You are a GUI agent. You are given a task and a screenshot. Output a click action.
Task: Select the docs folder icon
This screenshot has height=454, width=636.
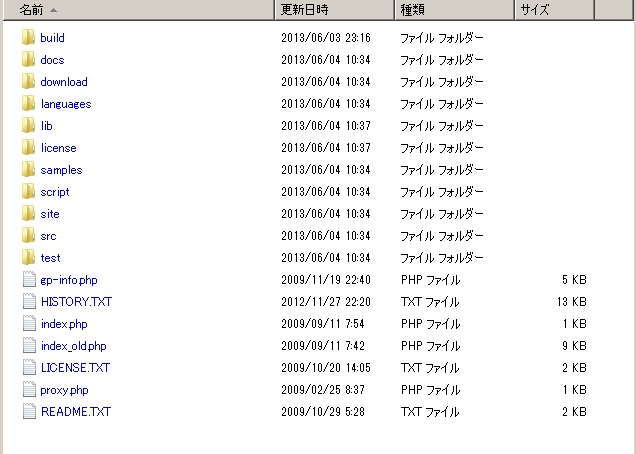point(28,60)
